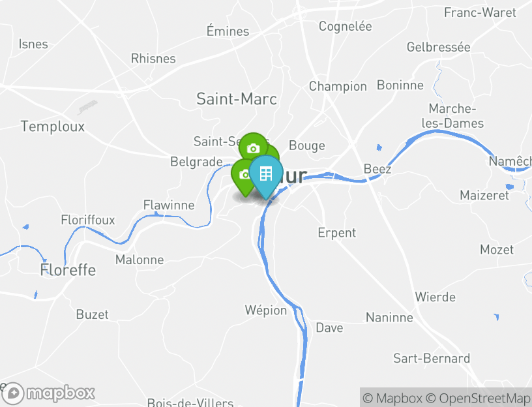The image size is (532, 407).
Task: Select the topmost green camera marker
Action: (x=253, y=147)
